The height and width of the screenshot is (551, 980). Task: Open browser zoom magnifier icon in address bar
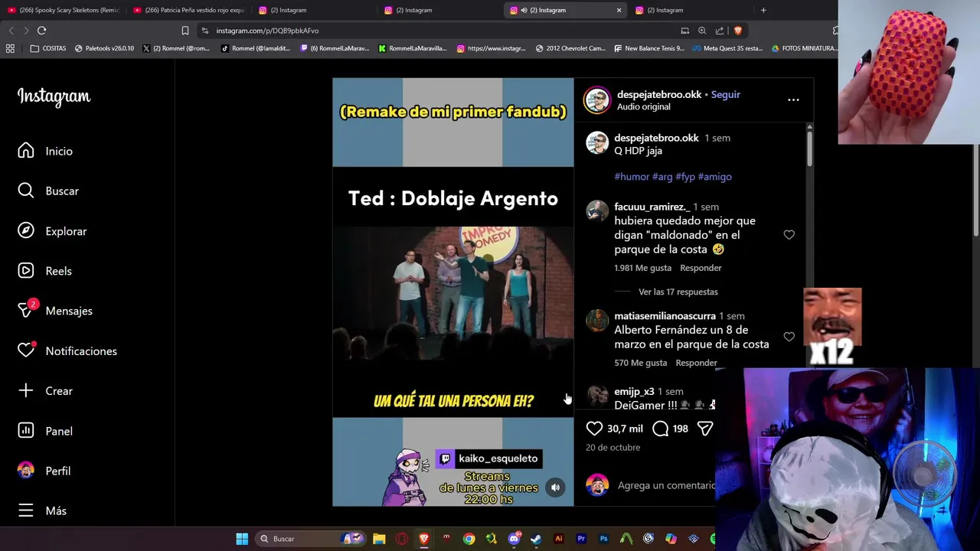coord(702,31)
